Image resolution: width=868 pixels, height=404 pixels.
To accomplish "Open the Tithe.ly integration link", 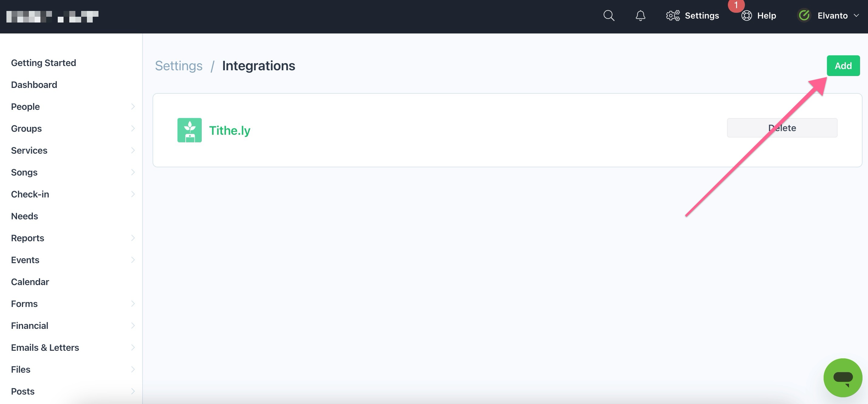I will [x=230, y=130].
